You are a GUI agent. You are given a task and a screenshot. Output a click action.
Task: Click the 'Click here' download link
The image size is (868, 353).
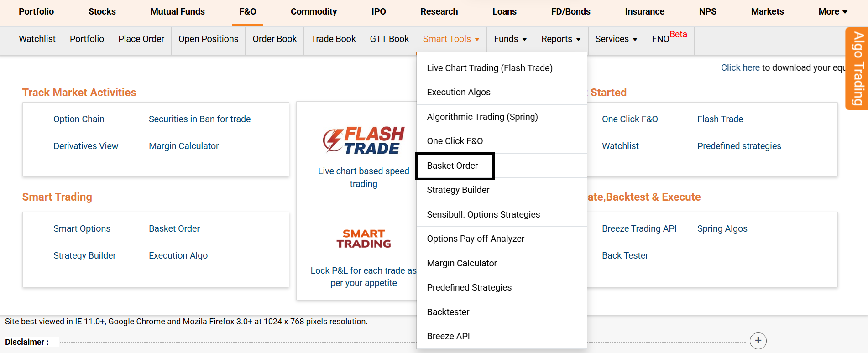coord(740,67)
